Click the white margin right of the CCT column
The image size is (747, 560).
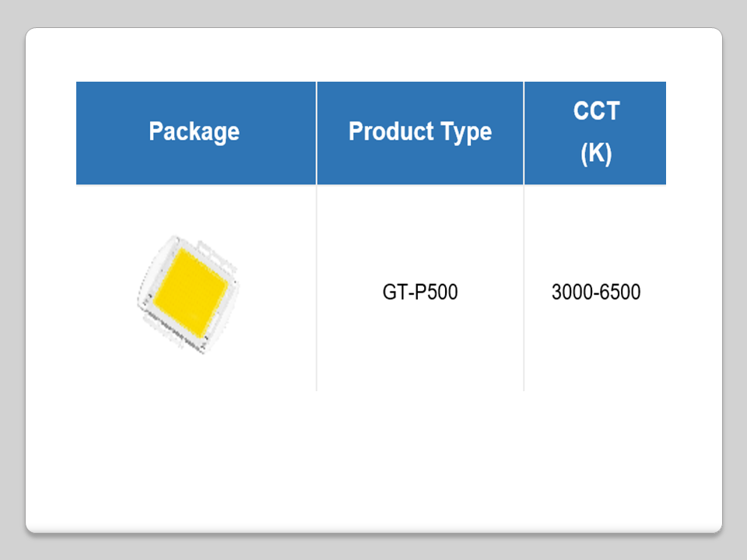click(x=694, y=288)
